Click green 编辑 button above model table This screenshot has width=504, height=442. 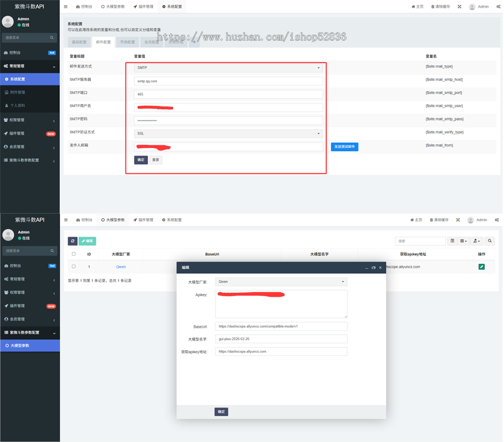click(x=87, y=240)
